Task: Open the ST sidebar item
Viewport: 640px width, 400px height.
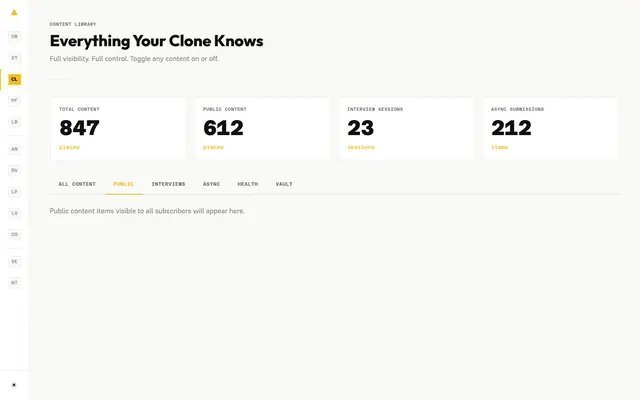Action: (14, 58)
